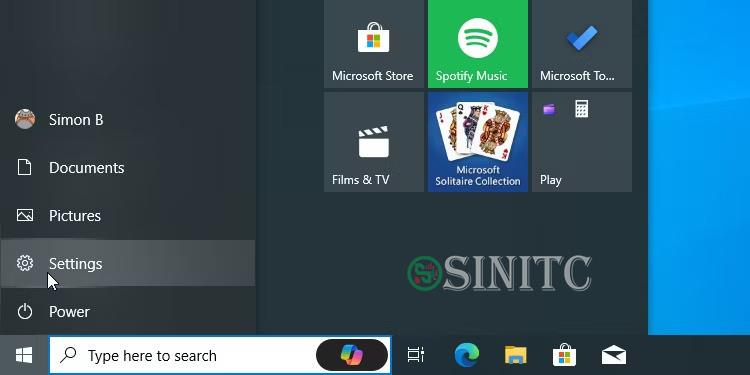Click the Power icon

coord(25,311)
